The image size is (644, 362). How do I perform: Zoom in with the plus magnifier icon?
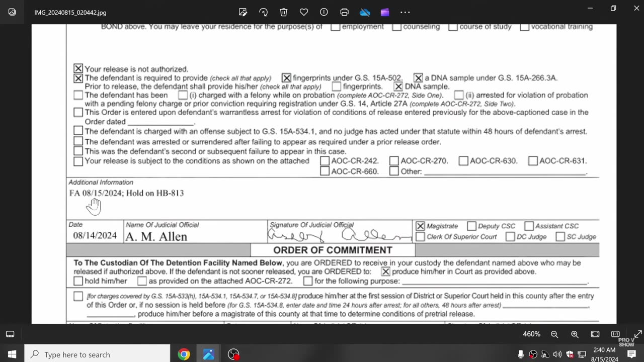click(x=575, y=334)
